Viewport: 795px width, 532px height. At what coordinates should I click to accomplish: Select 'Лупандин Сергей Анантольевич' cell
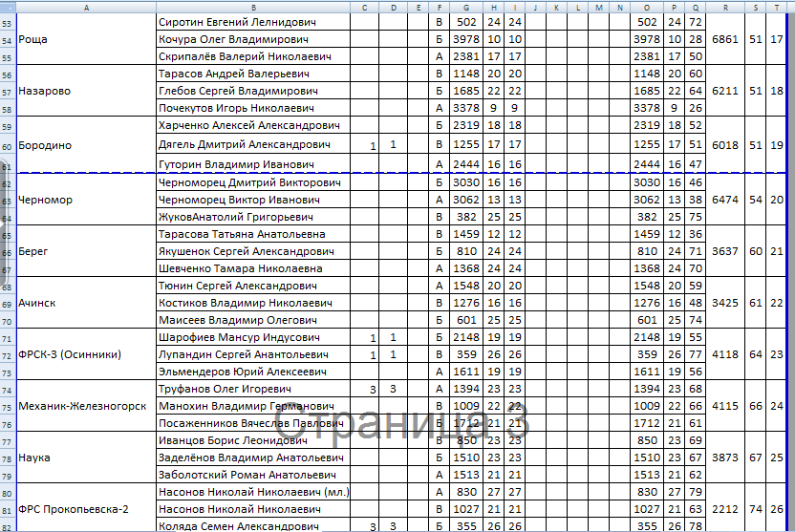[253, 354]
